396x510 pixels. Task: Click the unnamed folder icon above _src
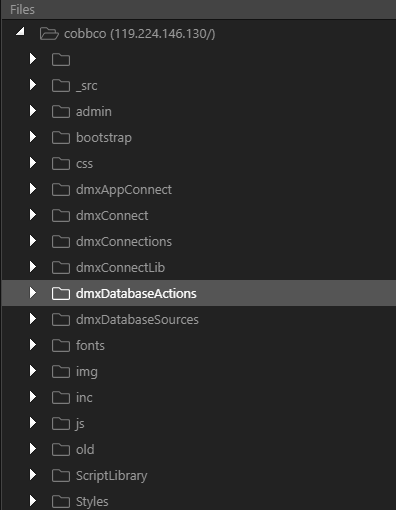61,60
